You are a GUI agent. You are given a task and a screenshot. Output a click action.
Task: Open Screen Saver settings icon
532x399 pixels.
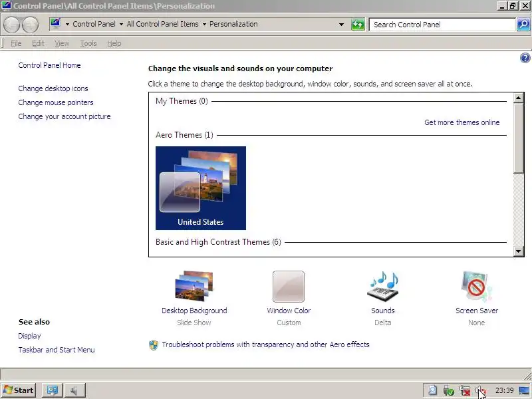476,286
